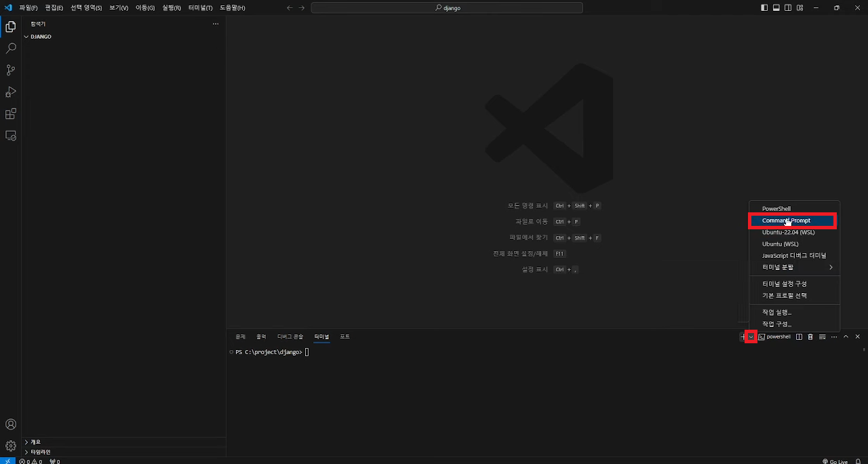Viewport: 868px width, 464px height.
Task: Toggle the bottom panel layout icon
Action: click(776, 7)
